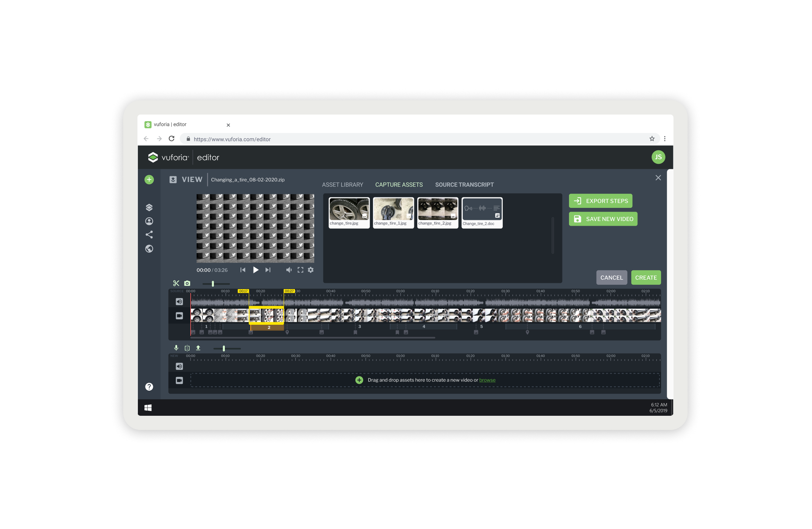Toggle new video audio track speaker
The width and height of the screenshot is (812, 529).
(179, 366)
